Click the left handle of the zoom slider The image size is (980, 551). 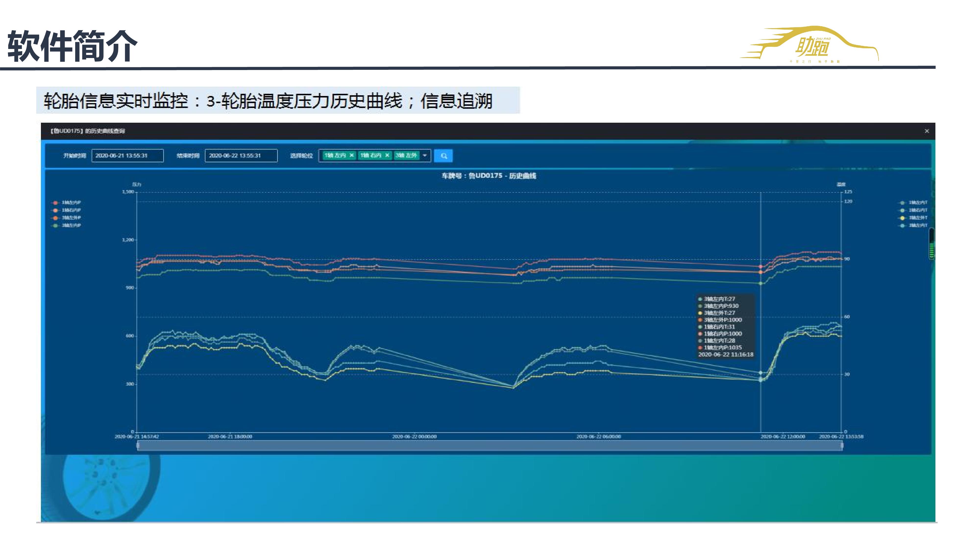(x=138, y=446)
